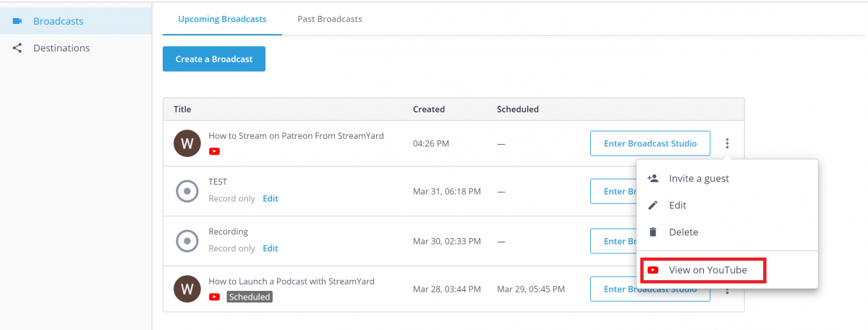Image resolution: width=868 pixels, height=330 pixels.
Task: Choose Delete from the context menu
Action: pos(684,232)
